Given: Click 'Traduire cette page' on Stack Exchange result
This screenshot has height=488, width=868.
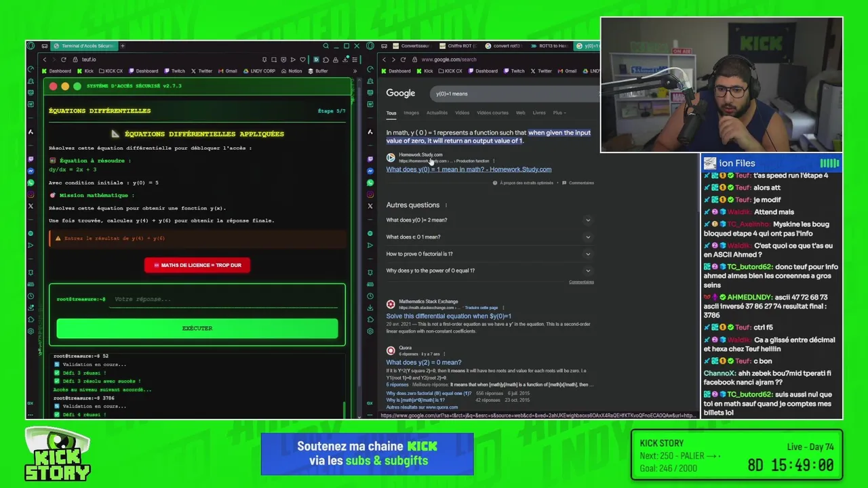Looking at the screenshot, I should (x=483, y=308).
